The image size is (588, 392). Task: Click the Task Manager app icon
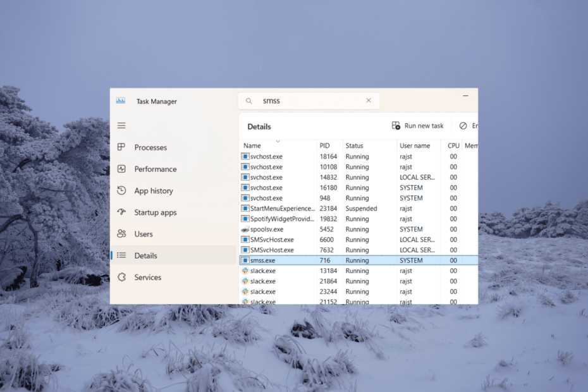(x=120, y=101)
